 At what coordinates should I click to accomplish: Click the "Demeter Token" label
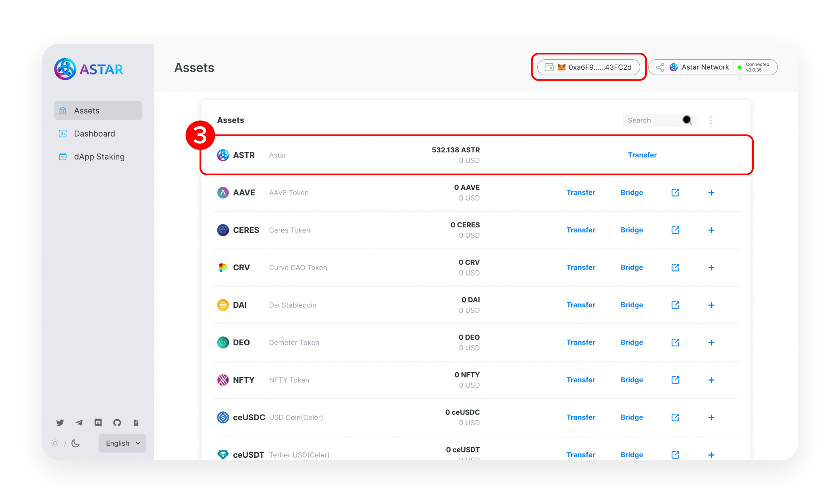coord(294,342)
